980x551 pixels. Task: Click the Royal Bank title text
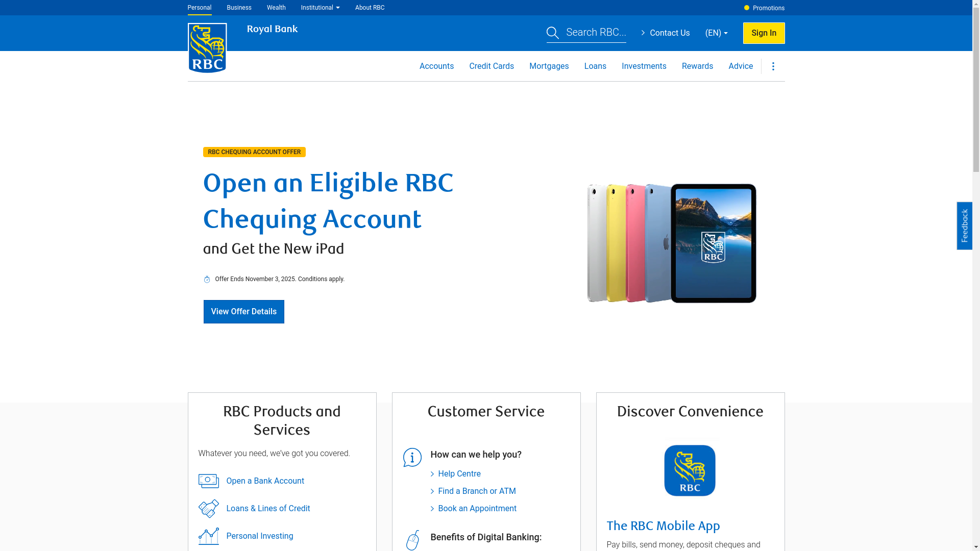click(272, 29)
